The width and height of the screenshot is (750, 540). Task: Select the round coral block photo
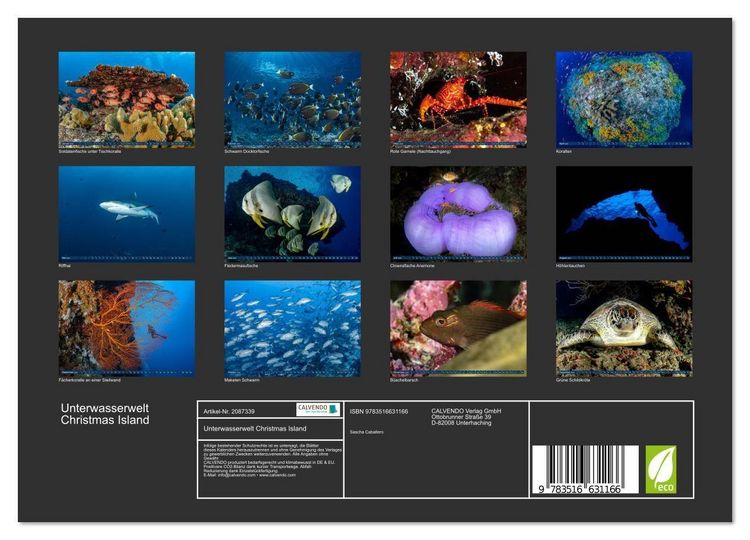[624, 99]
